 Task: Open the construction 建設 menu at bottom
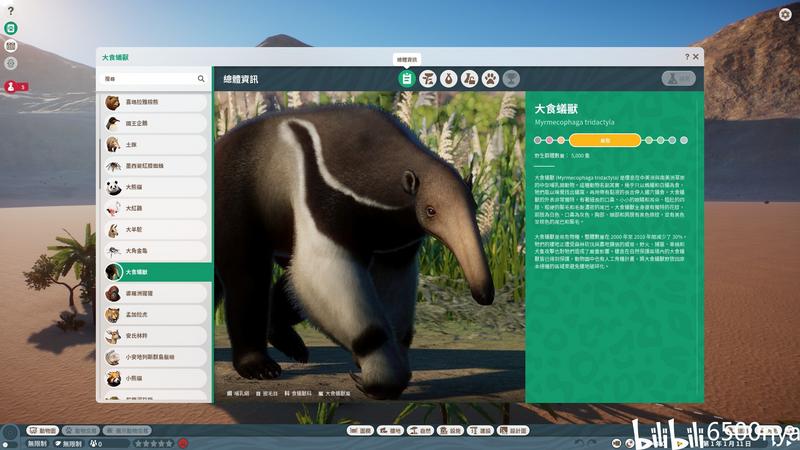pyautogui.click(x=481, y=431)
